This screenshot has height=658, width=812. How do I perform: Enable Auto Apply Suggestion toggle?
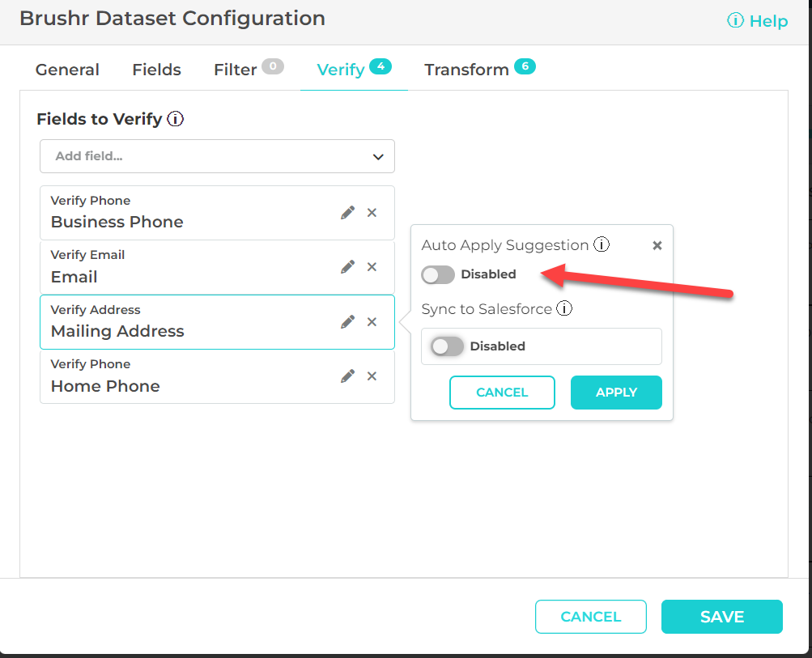[438, 275]
